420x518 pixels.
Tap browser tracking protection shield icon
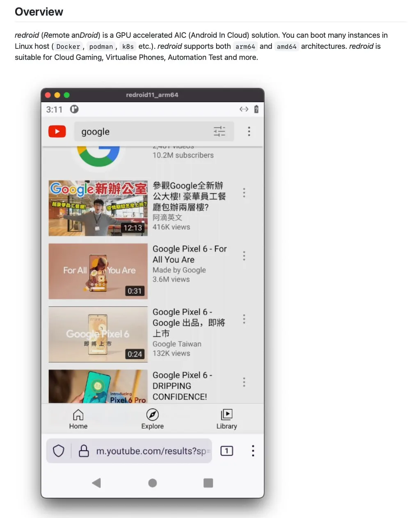(59, 451)
